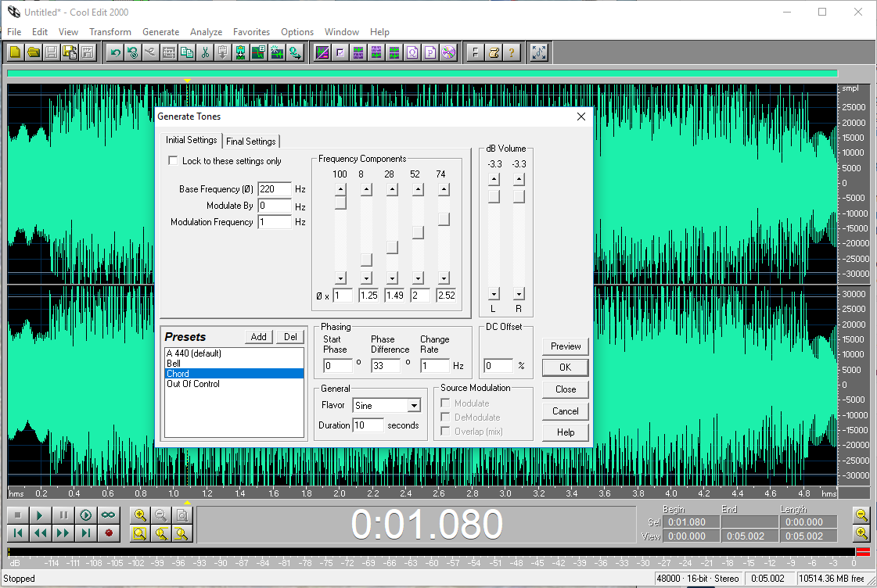The width and height of the screenshot is (877, 588).
Task: Click the 28 frequency component slider thumb
Action: coord(392,247)
